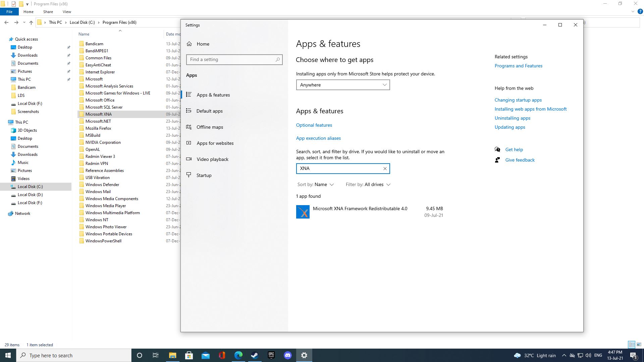Click the Programs and Features link
Screen dimensions: 644x362
(x=518, y=66)
